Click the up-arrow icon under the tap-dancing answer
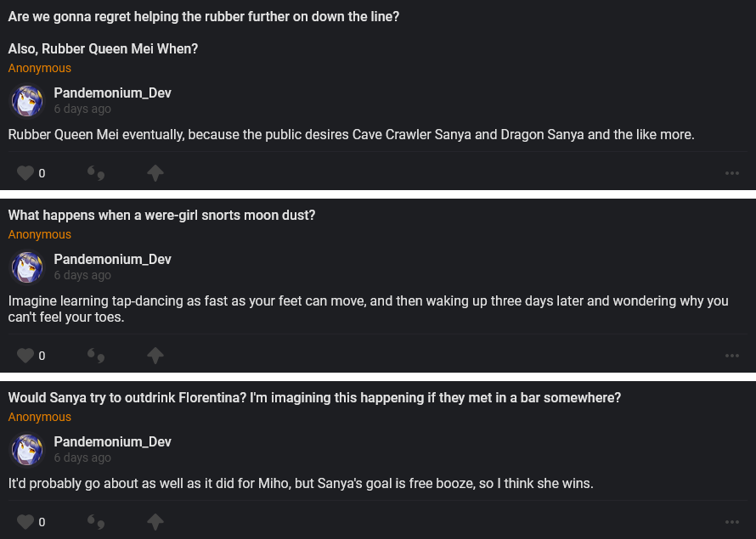The height and width of the screenshot is (539, 756). point(155,356)
